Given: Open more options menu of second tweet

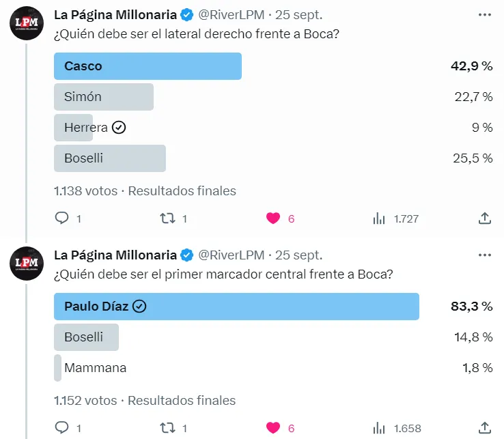Looking at the screenshot, I should coord(485,255).
